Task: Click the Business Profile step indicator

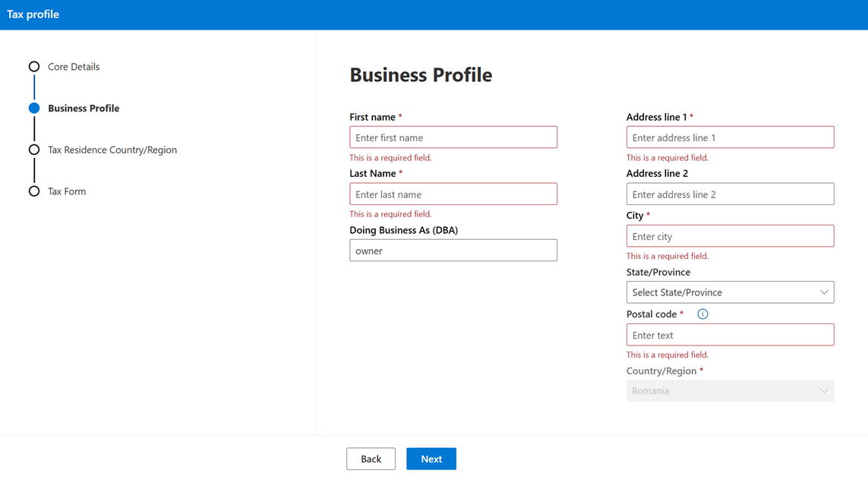Action: (34, 109)
